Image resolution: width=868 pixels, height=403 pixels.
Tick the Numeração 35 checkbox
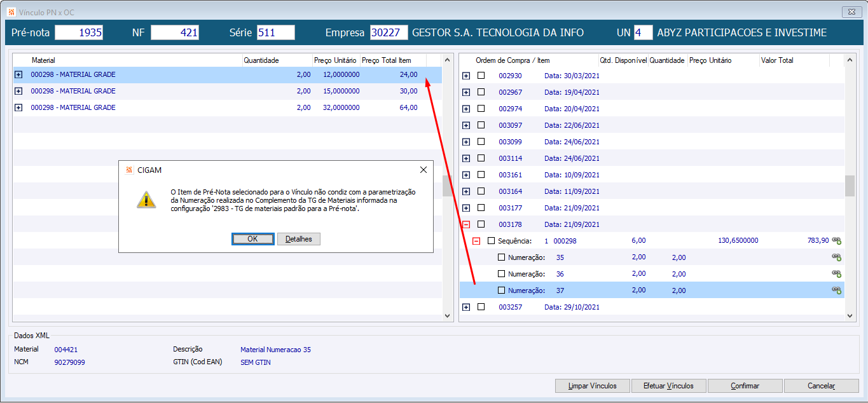pos(501,257)
